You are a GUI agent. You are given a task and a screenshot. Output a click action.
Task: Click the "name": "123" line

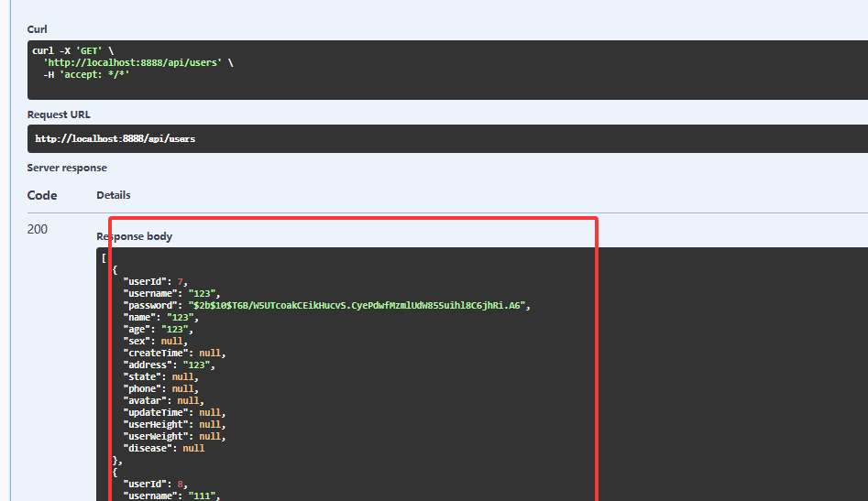point(160,318)
